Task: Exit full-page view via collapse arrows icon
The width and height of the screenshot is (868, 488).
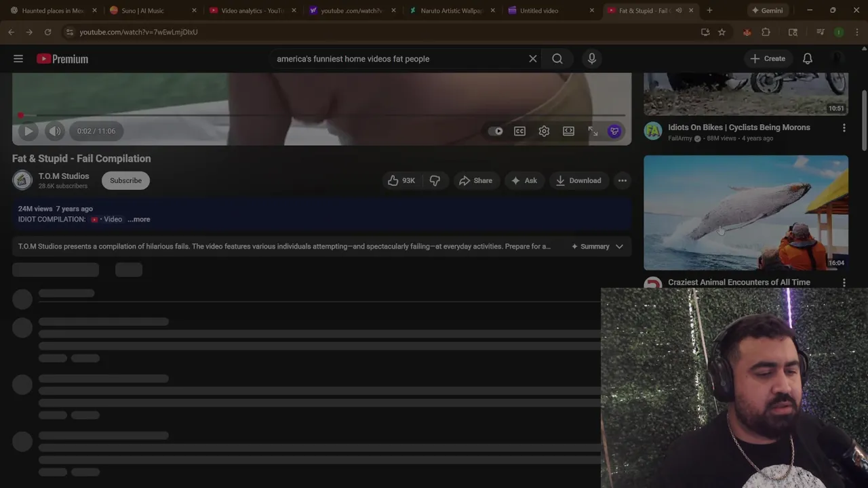Action: [593, 131]
